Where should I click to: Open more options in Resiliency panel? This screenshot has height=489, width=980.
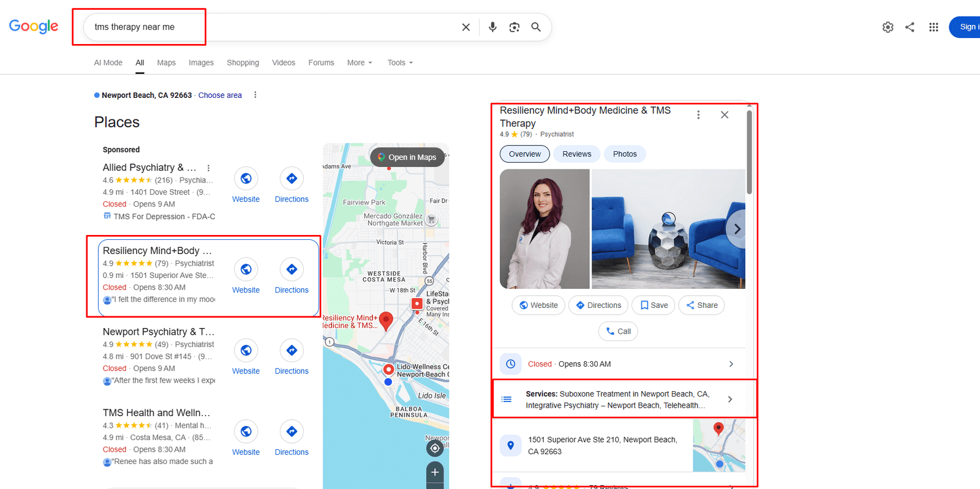[x=698, y=115]
